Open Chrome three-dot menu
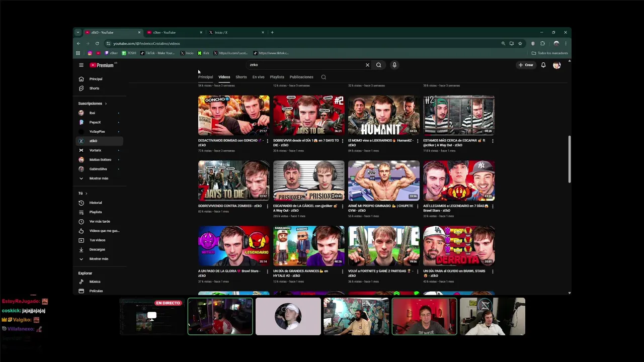The width and height of the screenshot is (644, 362). click(x=566, y=43)
